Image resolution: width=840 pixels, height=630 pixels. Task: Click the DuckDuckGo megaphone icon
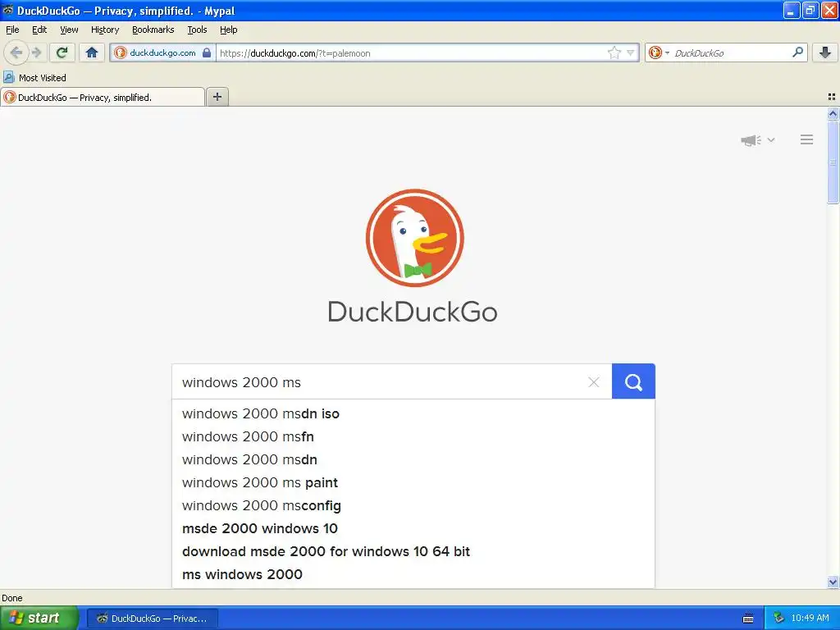[x=751, y=140]
